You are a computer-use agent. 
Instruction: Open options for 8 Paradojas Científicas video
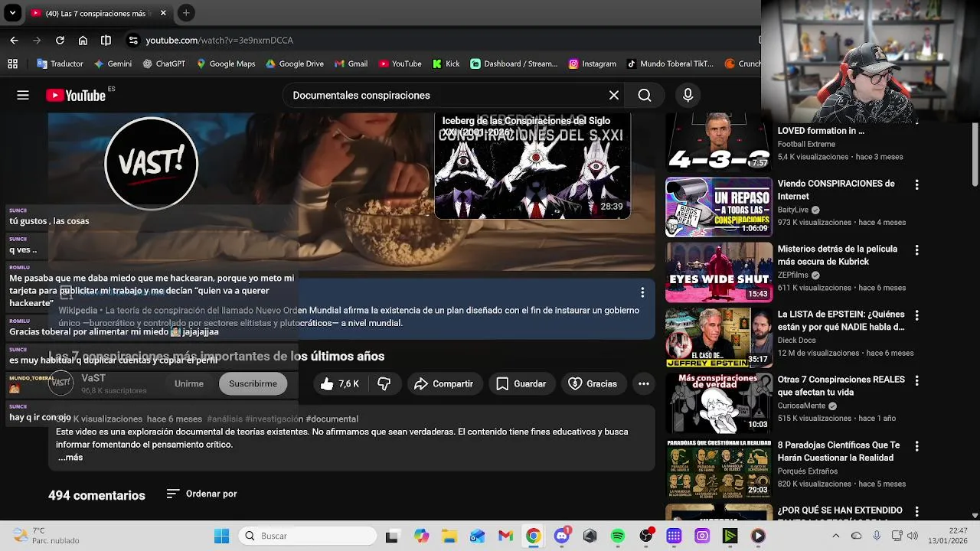coord(916,445)
